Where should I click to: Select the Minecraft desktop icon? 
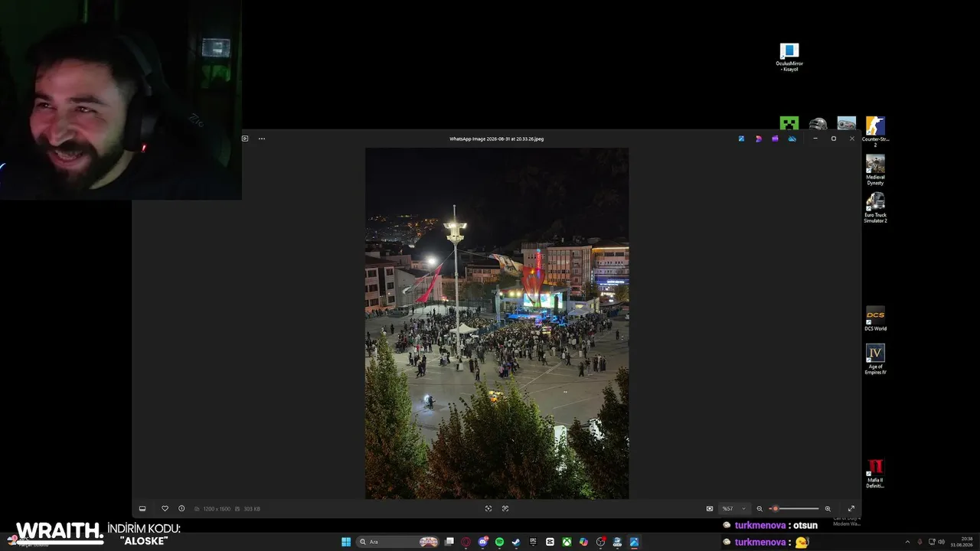coord(789,124)
